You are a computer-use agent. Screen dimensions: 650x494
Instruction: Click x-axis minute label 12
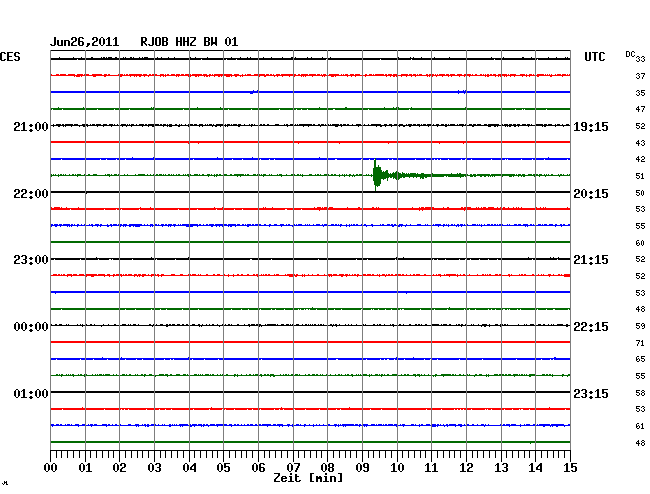(x=466, y=467)
